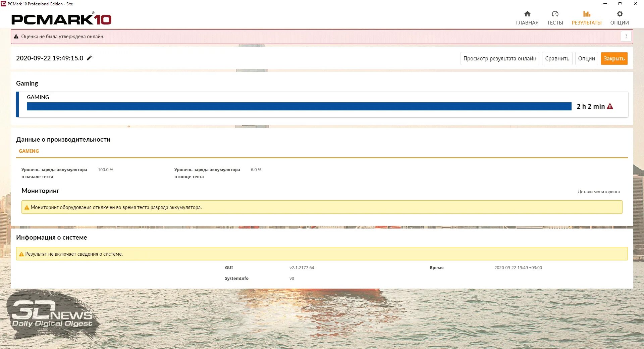
Task: Click the red warning icon beside 2 h 2 min
Action: 610,106
